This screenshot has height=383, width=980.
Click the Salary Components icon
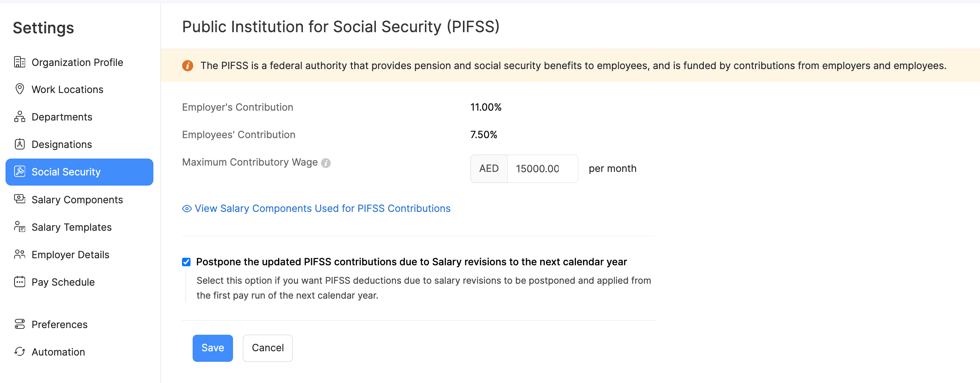coord(19,199)
